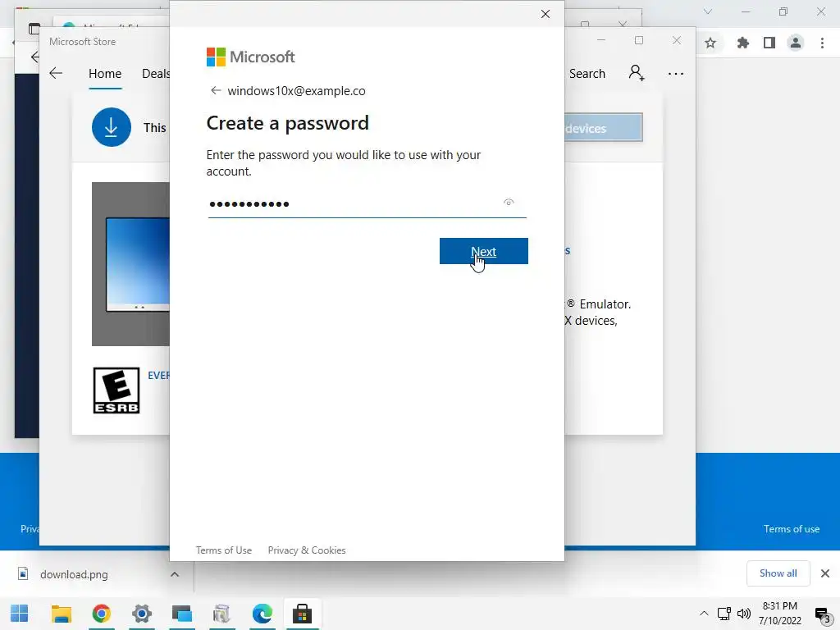The height and width of the screenshot is (630, 840).
Task: Minimize the Microsoft Store window
Action: pos(601,40)
